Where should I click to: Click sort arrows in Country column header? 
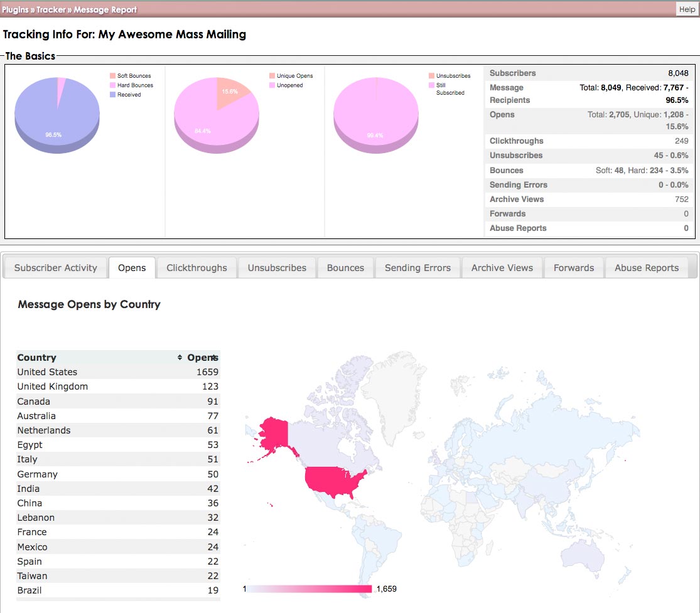pos(180,358)
